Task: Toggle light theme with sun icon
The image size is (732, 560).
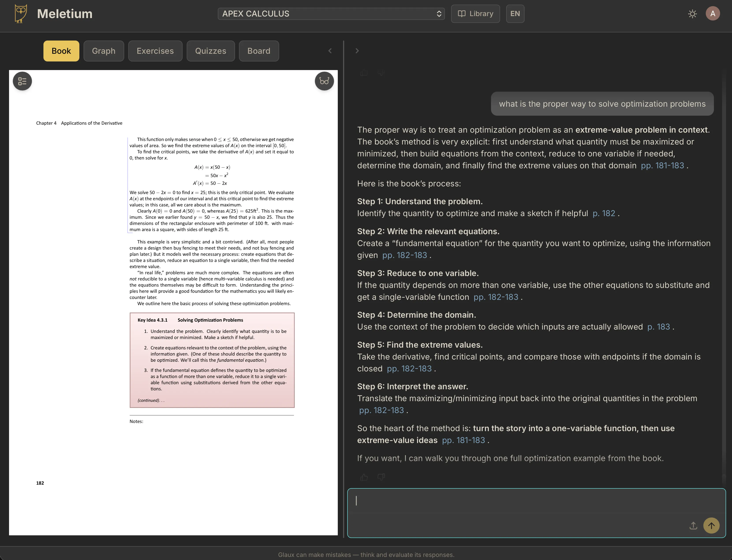Action: [x=692, y=14]
